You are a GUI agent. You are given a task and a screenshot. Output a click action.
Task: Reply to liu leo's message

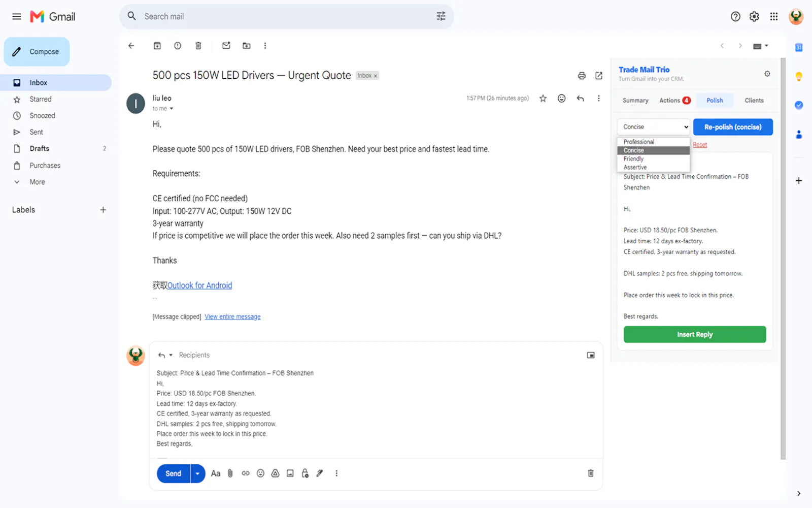pyautogui.click(x=580, y=99)
